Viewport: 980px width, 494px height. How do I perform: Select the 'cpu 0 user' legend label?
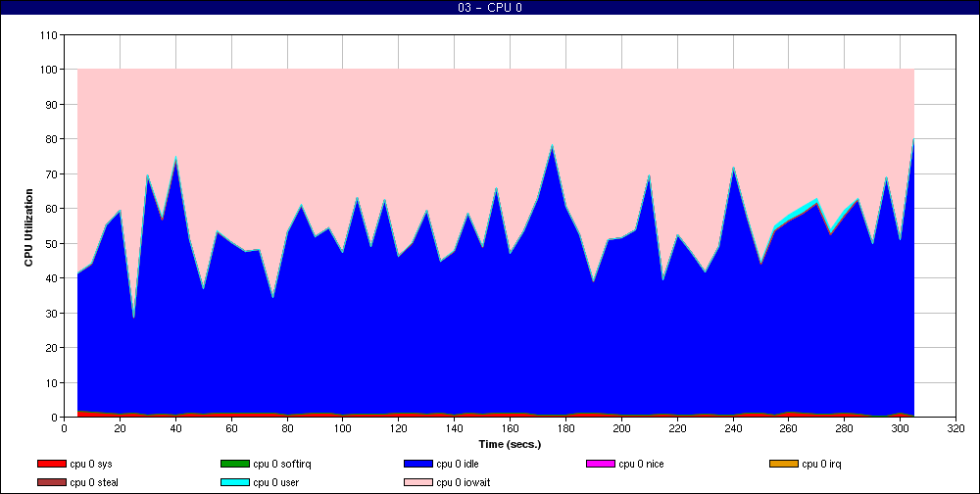(275, 483)
